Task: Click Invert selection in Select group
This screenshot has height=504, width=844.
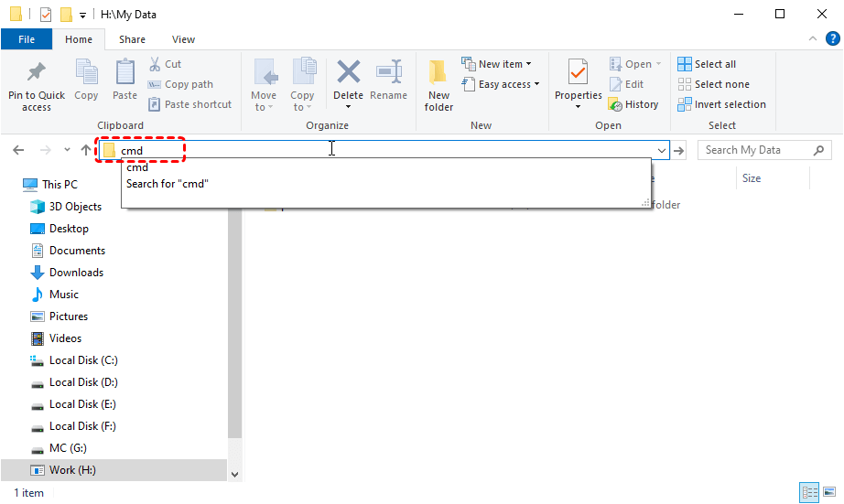Action: click(x=721, y=104)
